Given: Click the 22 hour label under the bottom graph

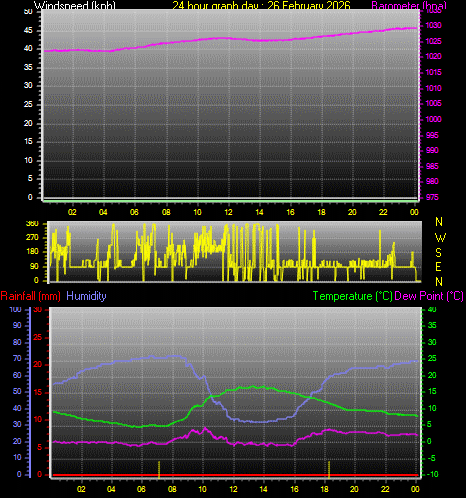Looking at the screenshot, I should click(x=385, y=489).
